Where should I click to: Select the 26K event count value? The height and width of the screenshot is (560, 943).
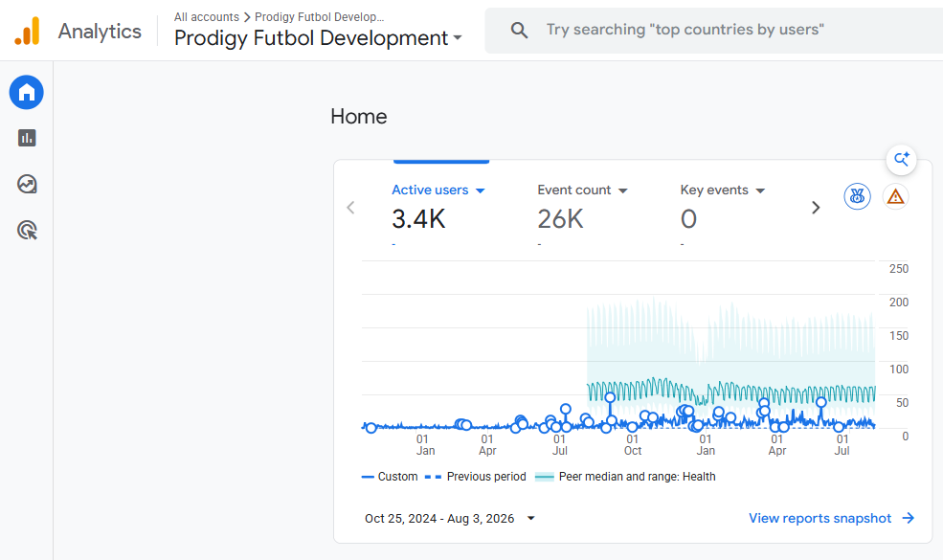(x=560, y=219)
